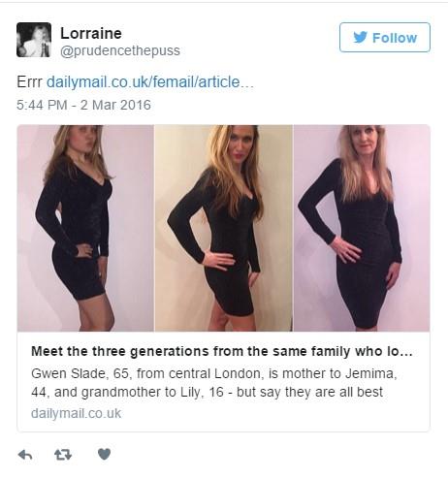Click the 'grandmother to Lily, 16' summary line
The height and width of the screenshot is (479, 448).
click(152, 392)
